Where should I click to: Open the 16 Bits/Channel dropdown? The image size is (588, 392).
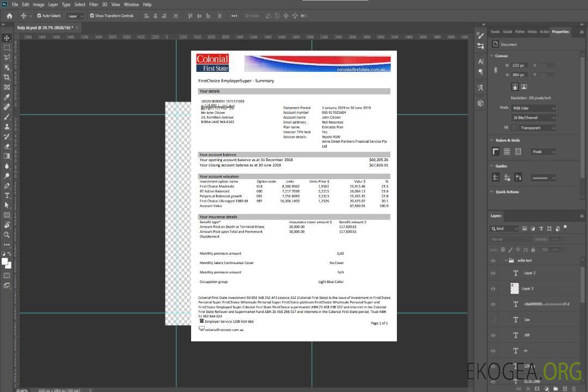533,118
